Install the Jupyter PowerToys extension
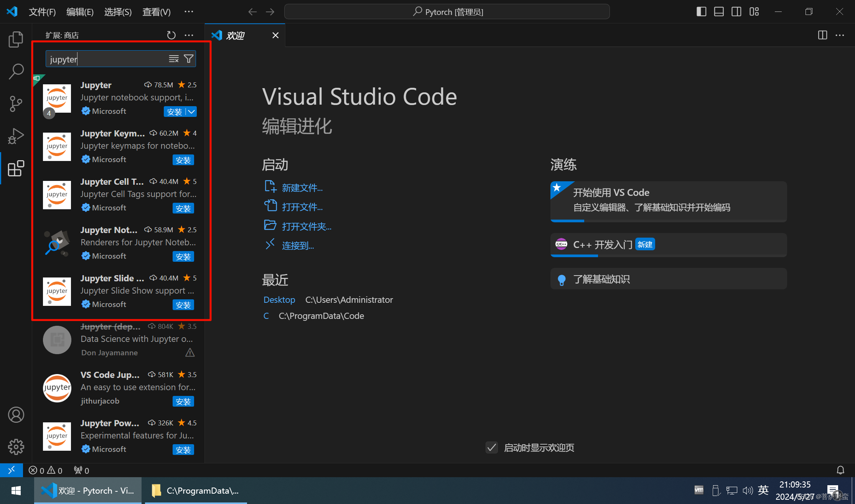This screenshot has width=855, height=504. [183, 450]
